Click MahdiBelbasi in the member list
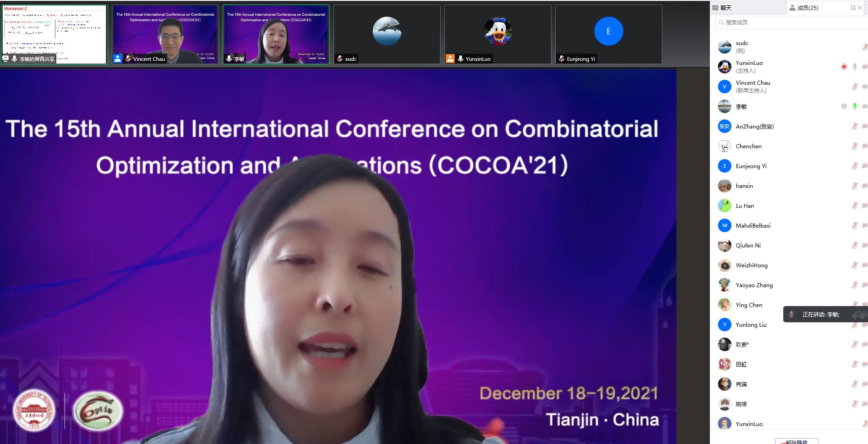Screen dimensions: 868x444 (x=753, y=225)
